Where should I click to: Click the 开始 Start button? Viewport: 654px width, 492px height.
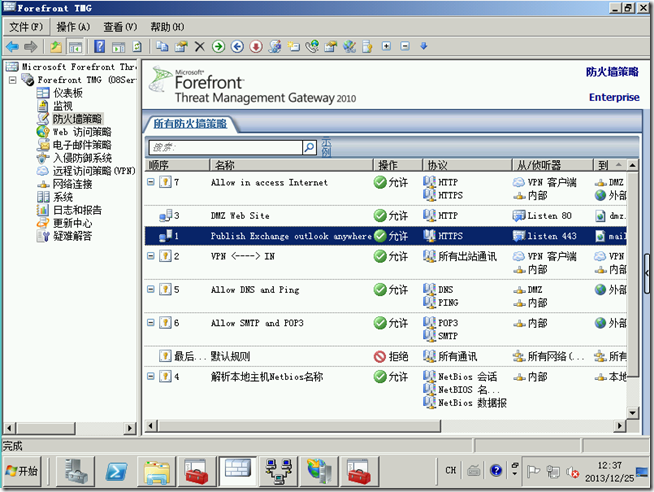pos(23,471)
